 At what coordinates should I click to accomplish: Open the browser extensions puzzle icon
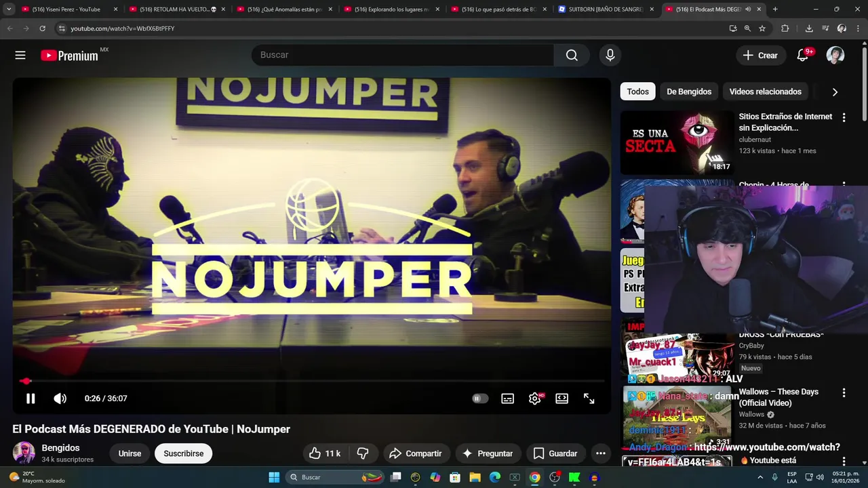[785, 28]
